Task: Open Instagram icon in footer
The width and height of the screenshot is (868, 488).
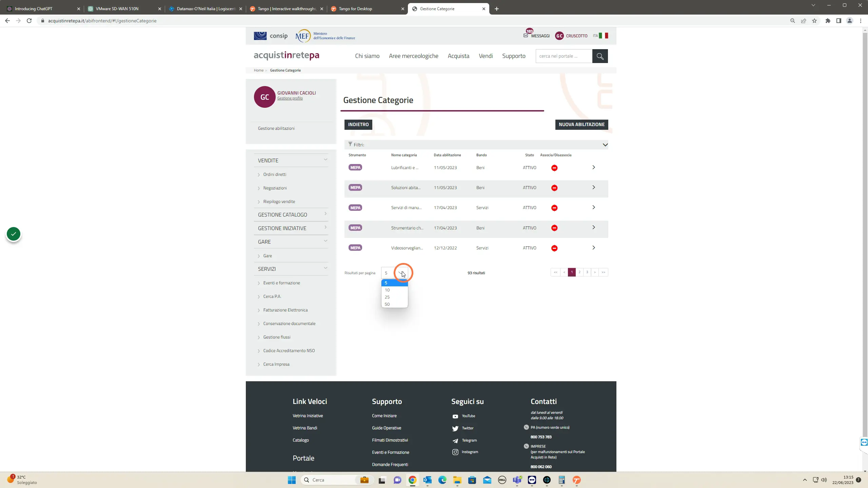Action: pyautogui.click(x=455, y=452)
